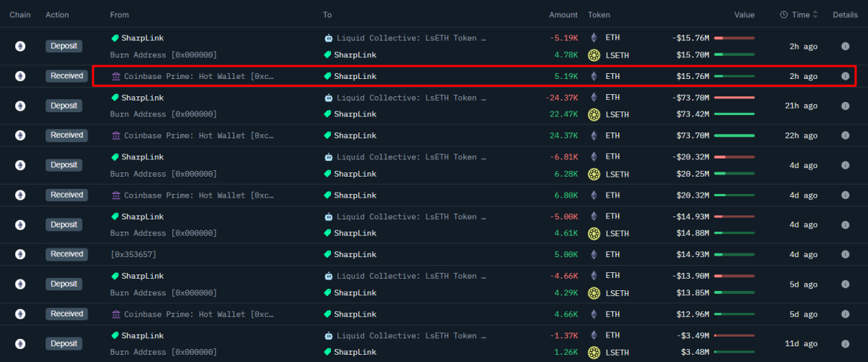The image size is (868, 362).
Task: Click the Value column header
Action: [743, 14]
